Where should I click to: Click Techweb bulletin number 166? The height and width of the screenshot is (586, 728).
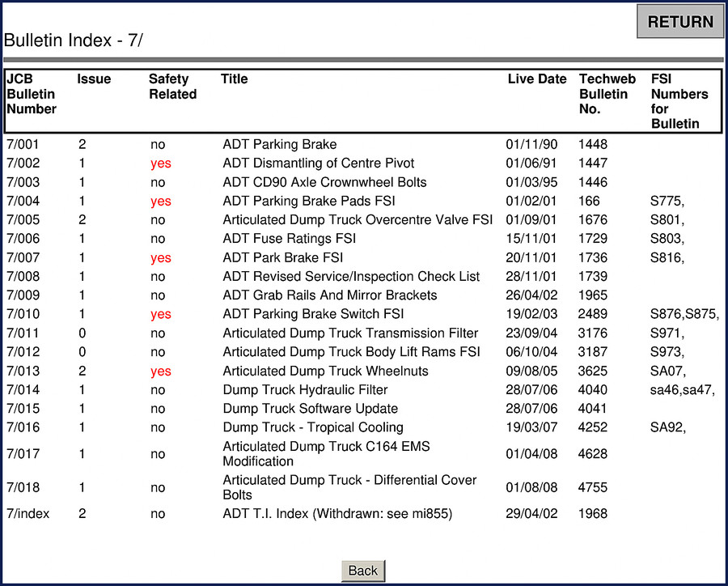589,202
